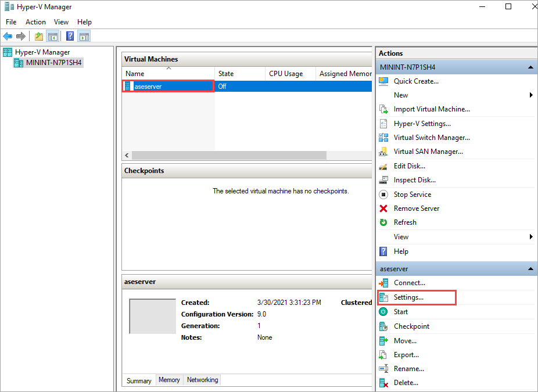
Task: Click the Import Virtual Machine icon
Action: 383,109
